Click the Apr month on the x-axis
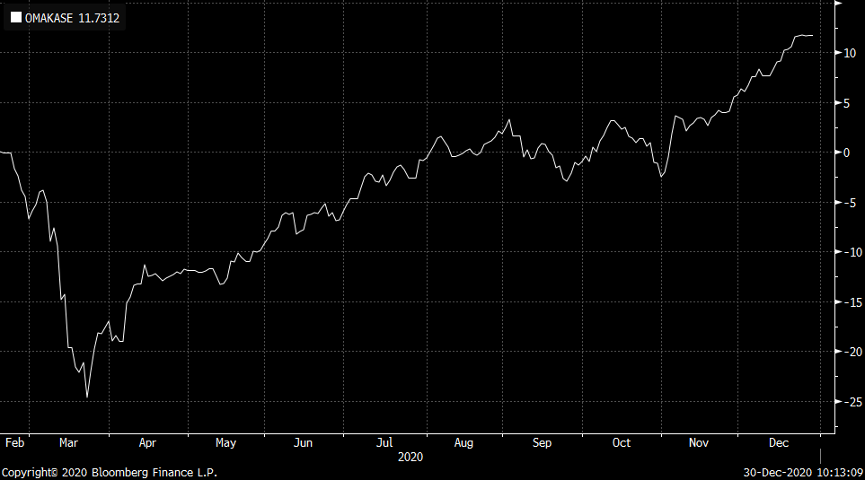 [x=147, y=441]
